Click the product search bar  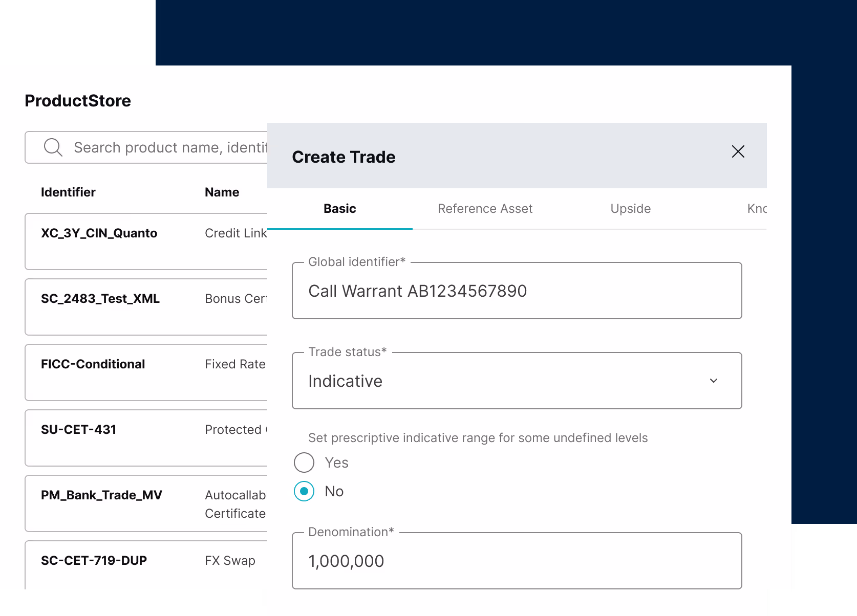coord(169,147)
